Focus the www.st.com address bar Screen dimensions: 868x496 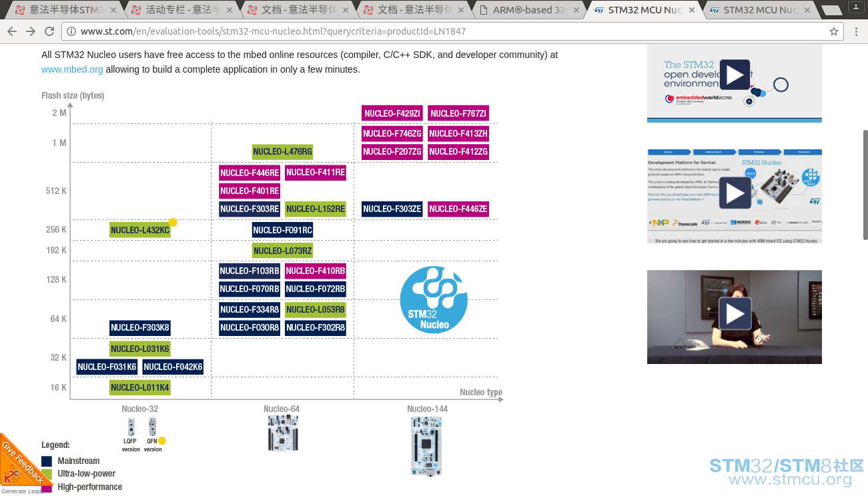(x=447, y=31)
